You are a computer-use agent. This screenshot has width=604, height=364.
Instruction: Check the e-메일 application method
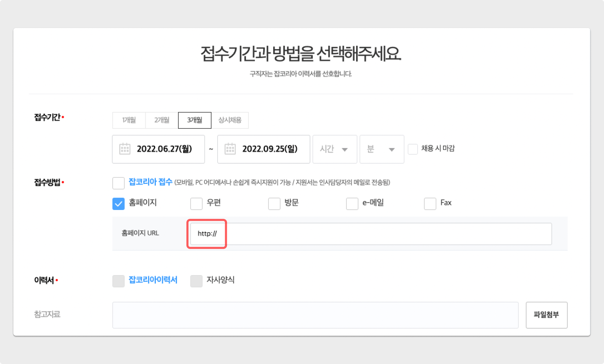(352, 204)
